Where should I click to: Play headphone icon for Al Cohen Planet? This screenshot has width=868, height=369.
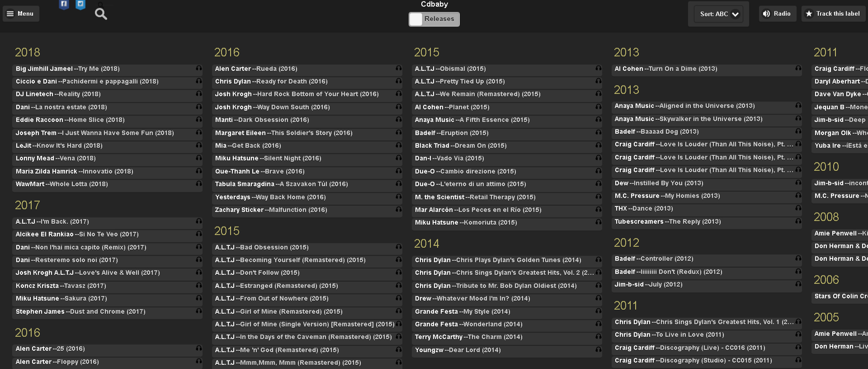(x=599, y=107)
